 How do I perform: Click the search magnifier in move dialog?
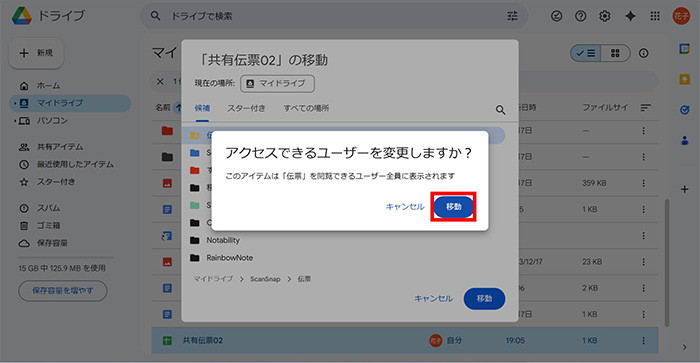click(x=500, y=110)
